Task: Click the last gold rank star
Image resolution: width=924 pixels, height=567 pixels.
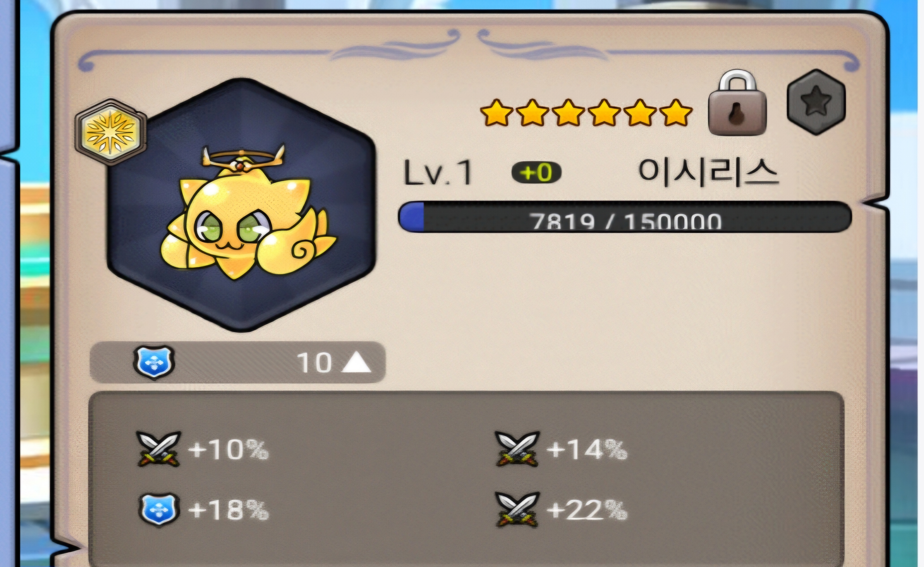Action: click(676, 112)
